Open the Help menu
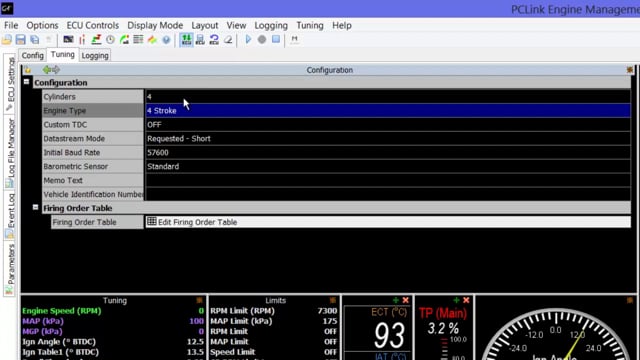 [x=342, y=25]
